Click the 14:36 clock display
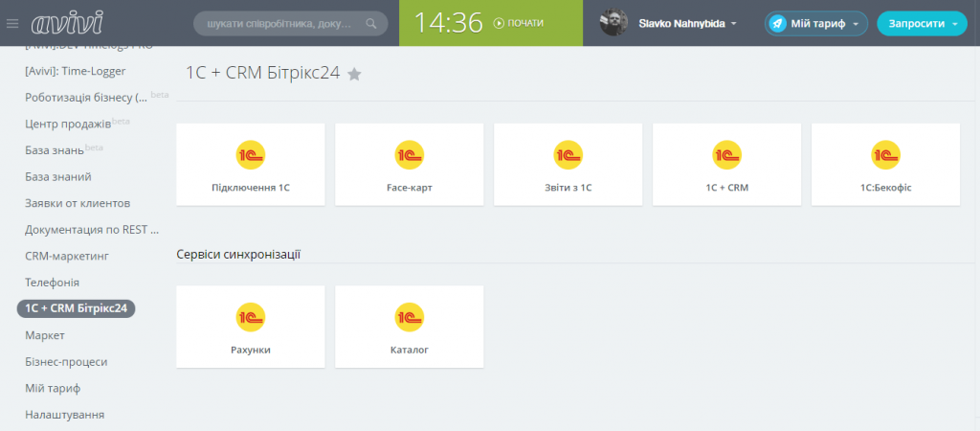 (448, 23)
